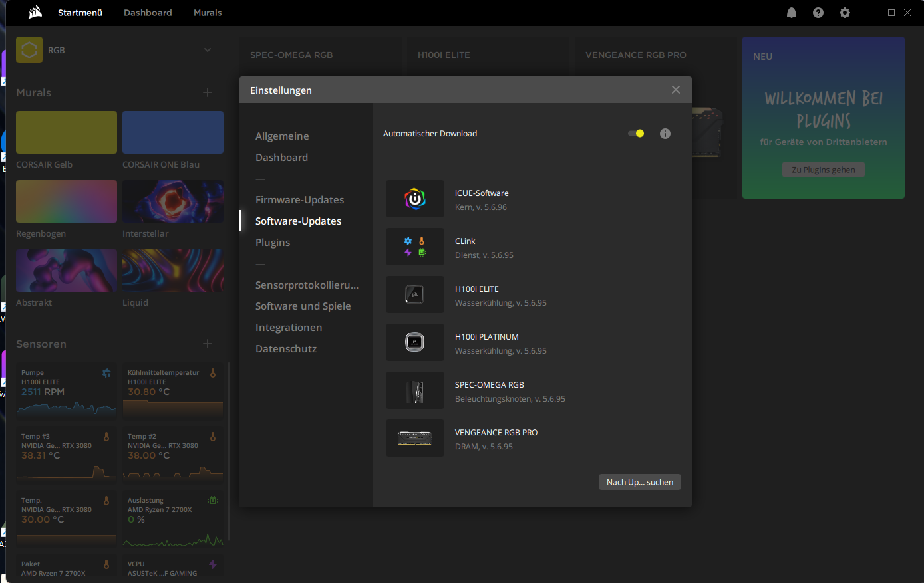This screenshot has width=924, height=583.
Task: Click the Kühlmitteltemperatur 30.80 °C value
Action: click(148, 392)
